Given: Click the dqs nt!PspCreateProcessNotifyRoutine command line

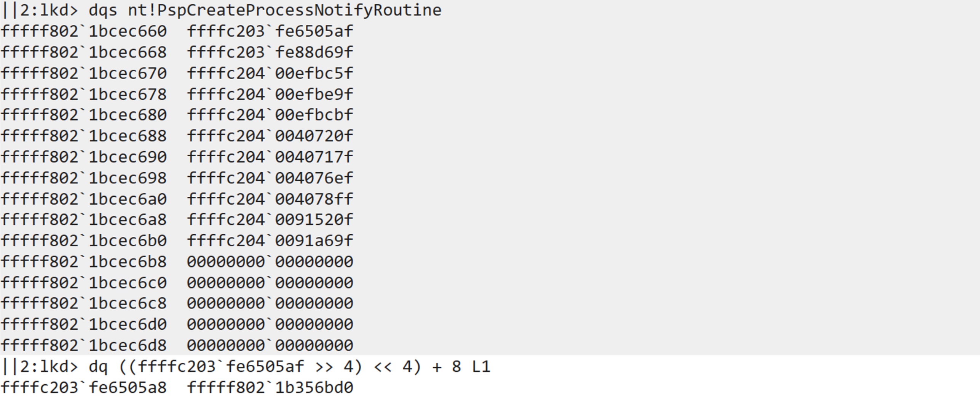Looking at the screenshot, I should [265, 10].
